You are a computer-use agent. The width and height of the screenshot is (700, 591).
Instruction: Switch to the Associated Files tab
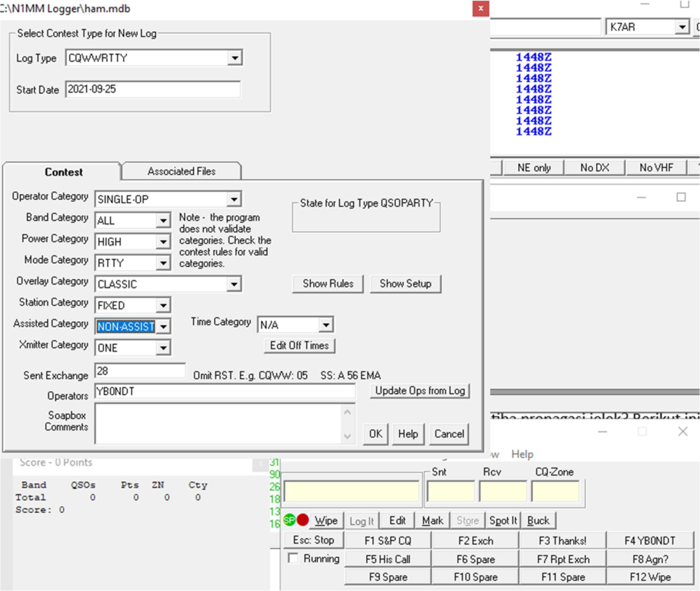(181, 171)
